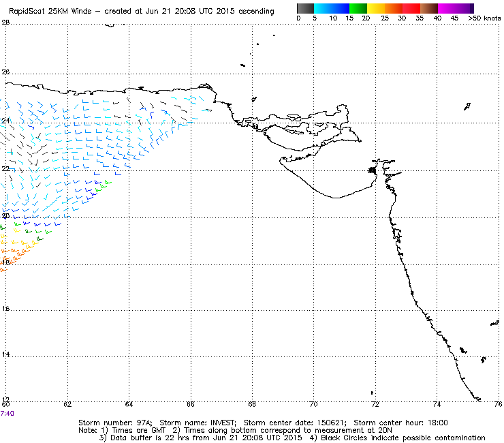Click the "Times are GMT" note
Image resolution: width=504 pixels, height=443 pixels.
(x=139, y=431)
